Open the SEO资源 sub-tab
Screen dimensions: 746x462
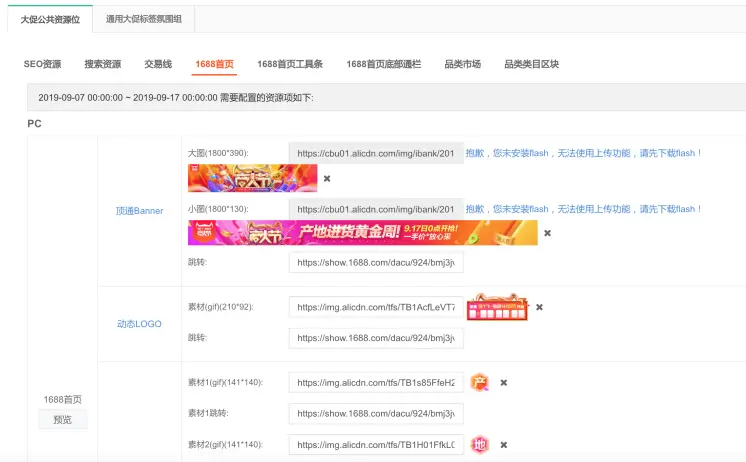(x=42, y=64)
